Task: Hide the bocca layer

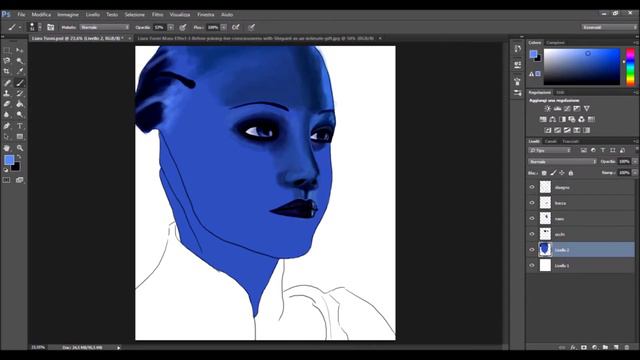Action: (532, 203)
